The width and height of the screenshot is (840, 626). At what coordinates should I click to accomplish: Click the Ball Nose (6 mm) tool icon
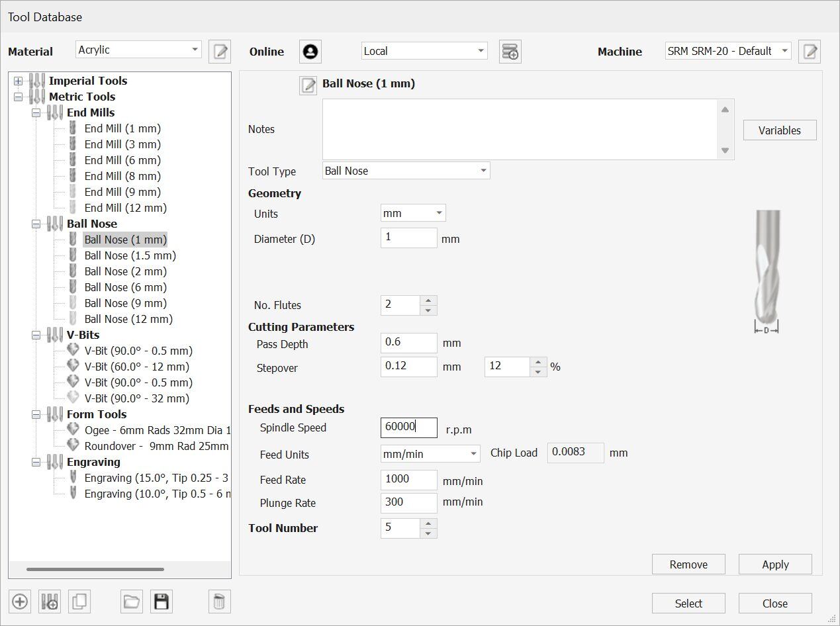pos(73,287)
